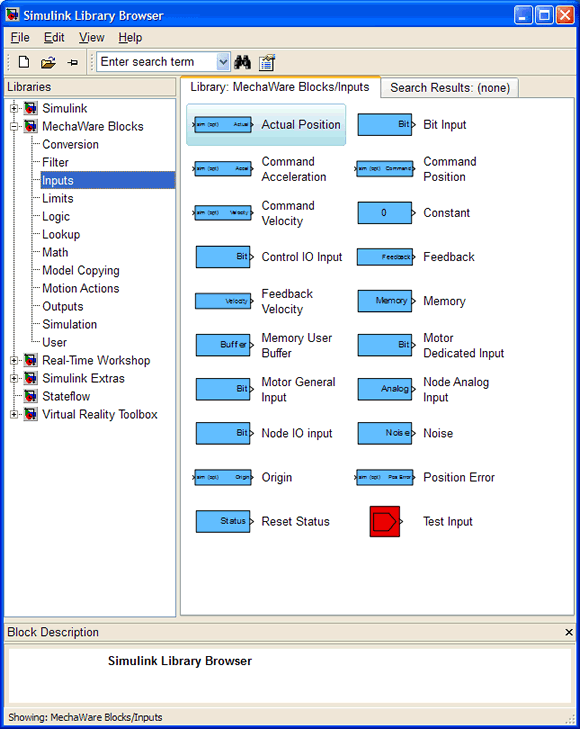Select the Node Analog Input block icon
The height and width of the screenshot is (729, 580).
pos(386,389)
